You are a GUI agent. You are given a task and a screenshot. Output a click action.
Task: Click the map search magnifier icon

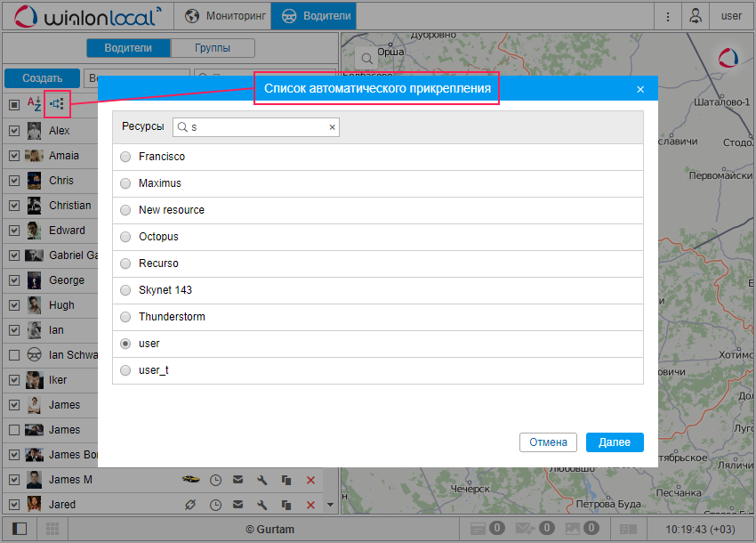(367, 59)
